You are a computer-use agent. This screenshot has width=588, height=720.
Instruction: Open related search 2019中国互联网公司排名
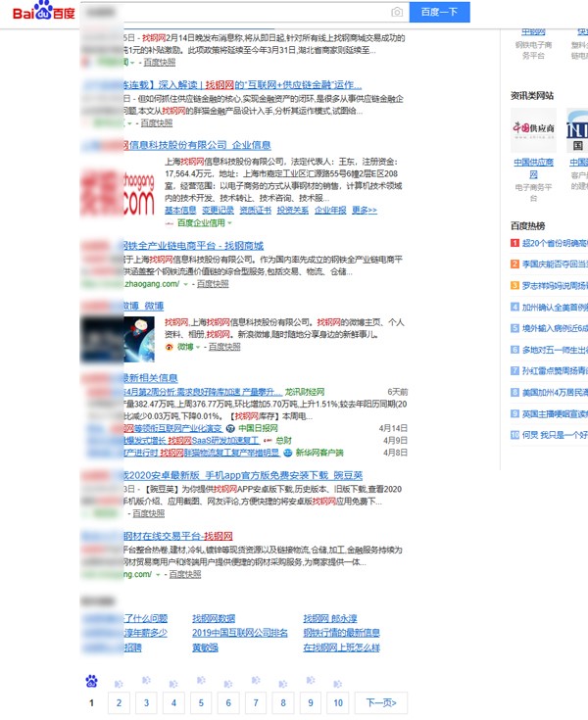point(240,633)
